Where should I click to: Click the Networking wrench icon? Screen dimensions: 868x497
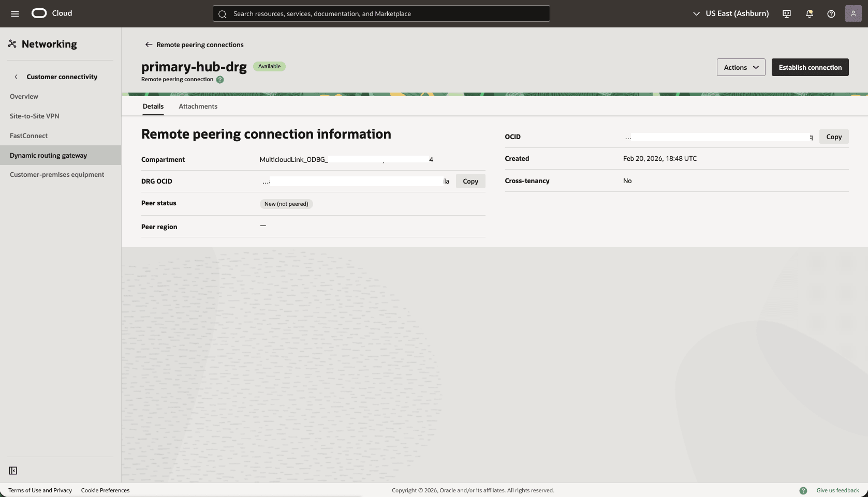[12, 43]
